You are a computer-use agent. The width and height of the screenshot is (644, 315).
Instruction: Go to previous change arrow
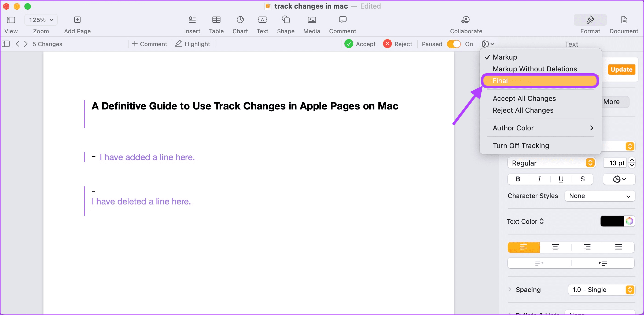click(17, 44)
